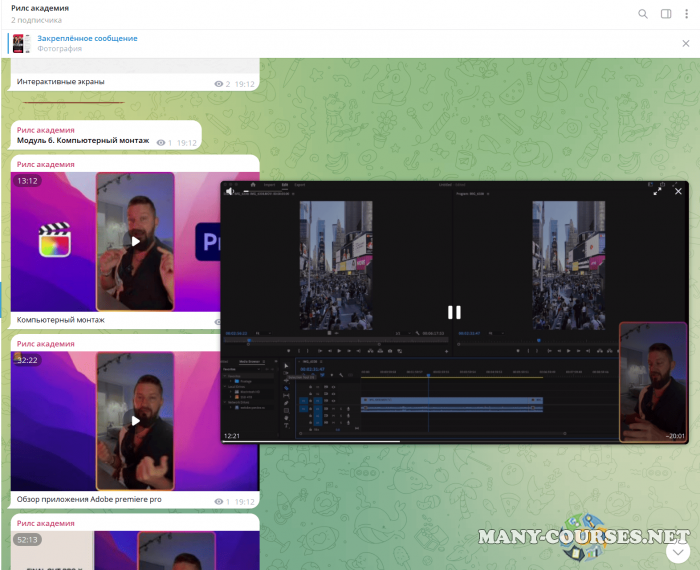
Task: Open the three-dot chat options menu
Action: tap(686, 14)
